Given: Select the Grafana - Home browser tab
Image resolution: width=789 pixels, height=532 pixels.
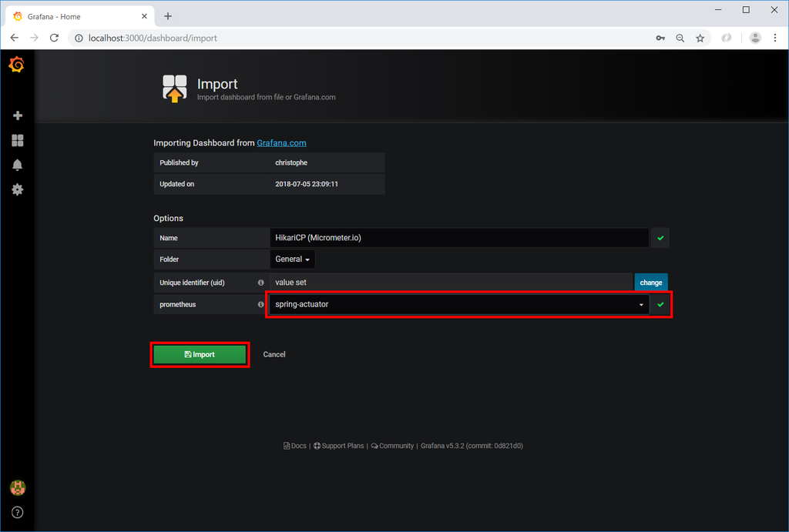Looking at the screenshot, I should click(79, 17).
